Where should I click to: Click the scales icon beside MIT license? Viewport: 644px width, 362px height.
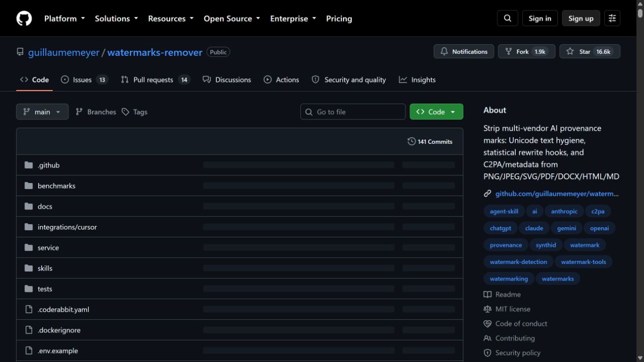pos(488,309)
